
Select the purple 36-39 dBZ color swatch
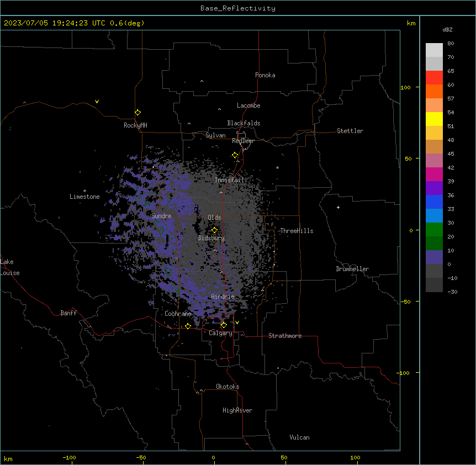[x=434, y=188]
